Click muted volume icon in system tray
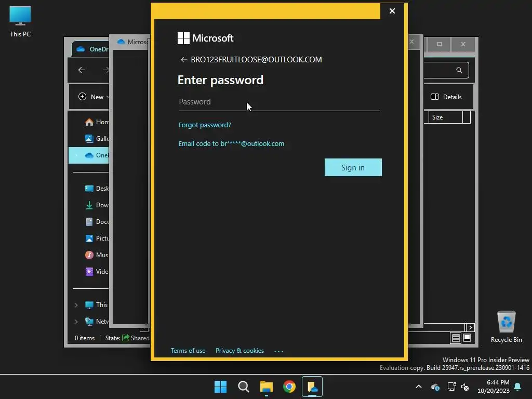Screen dimensions: 532x399 (465, 387)
